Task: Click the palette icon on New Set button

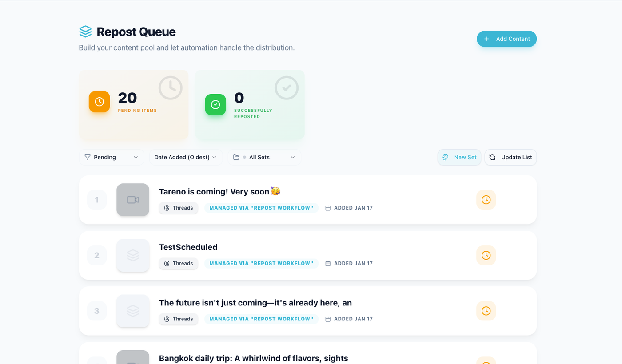Action: point(446,157)
